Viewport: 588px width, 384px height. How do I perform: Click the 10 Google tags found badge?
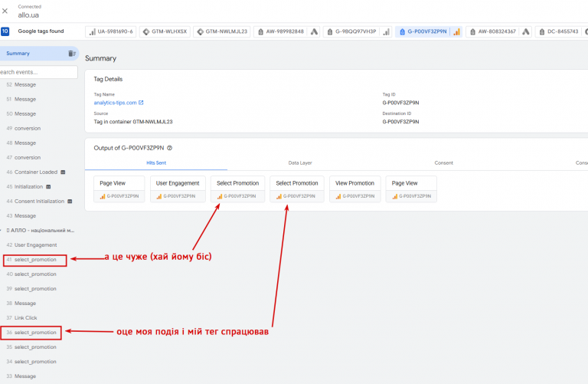[5, 31]
